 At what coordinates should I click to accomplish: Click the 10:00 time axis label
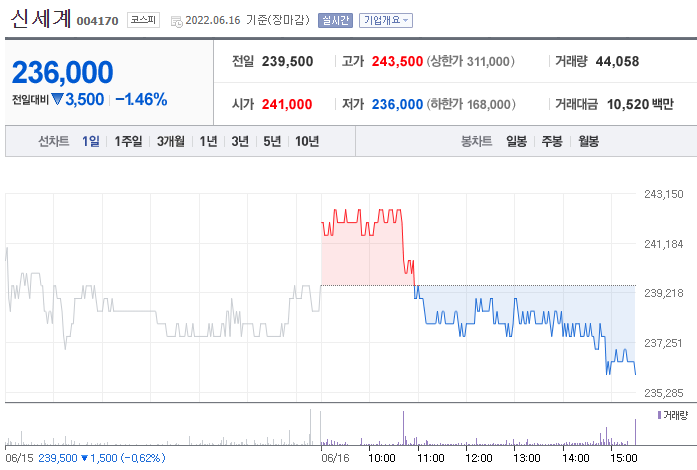coord(382,458)
